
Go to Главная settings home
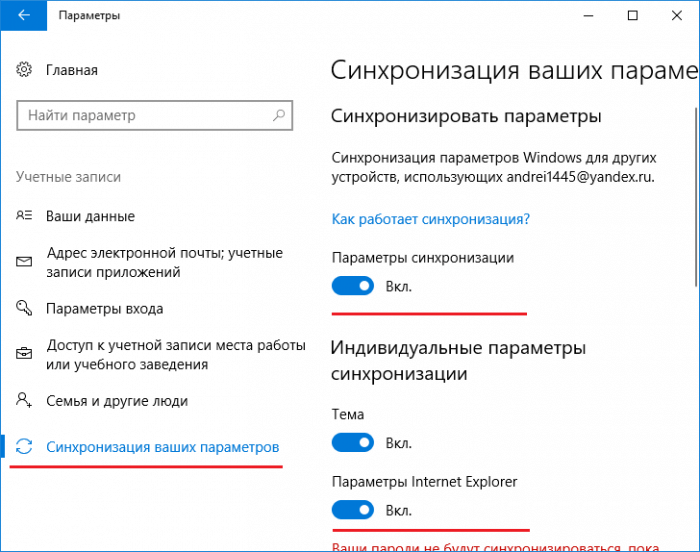72,70
